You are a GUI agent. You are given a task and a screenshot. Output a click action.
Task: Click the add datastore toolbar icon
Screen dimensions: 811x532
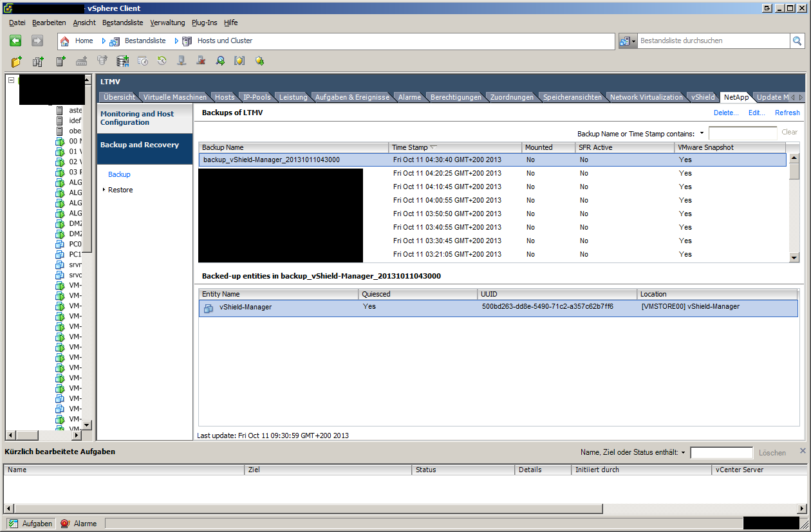point(122,61)
